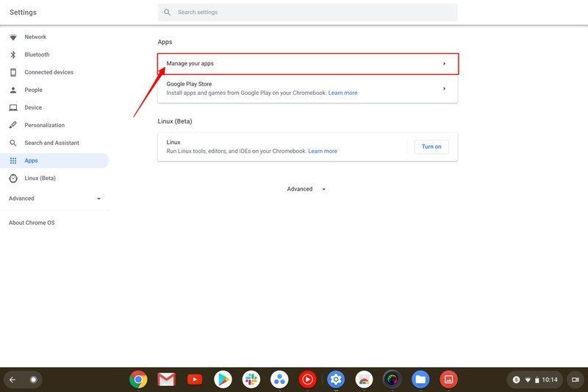This screenshot has width=588, height=392.
Task: Open the red image app in shelf
Action: coord(448,379)
